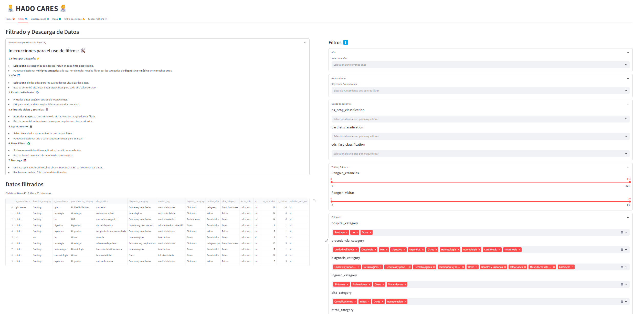Open the year selection dropdown

(480, 65)
